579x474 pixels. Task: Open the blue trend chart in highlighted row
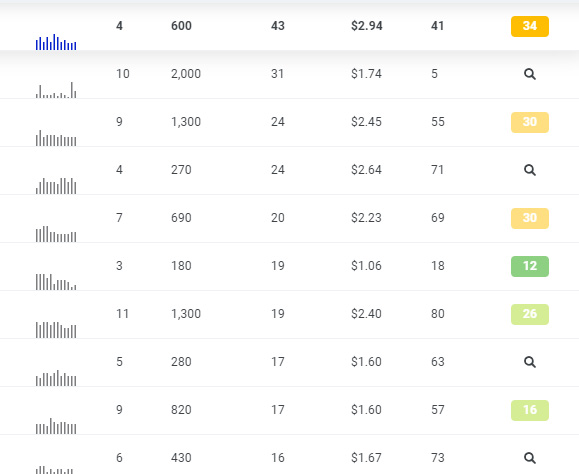pos(56,42)
